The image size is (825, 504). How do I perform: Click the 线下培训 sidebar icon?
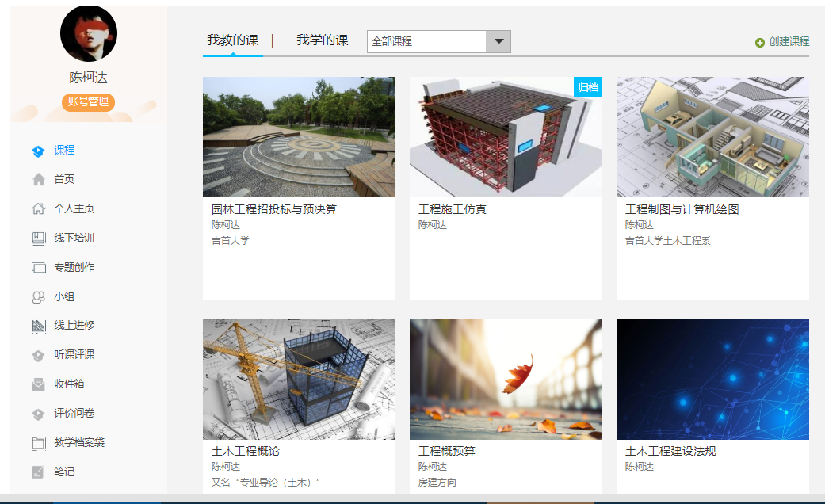pyautogui.click(x=38, y=239)
